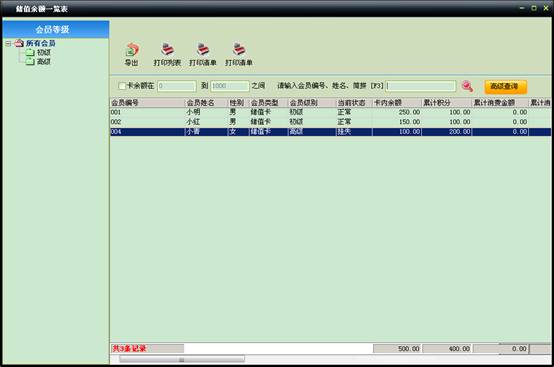Click the magnifier search icon
This screenshot has width=554, height=367.
467,86
